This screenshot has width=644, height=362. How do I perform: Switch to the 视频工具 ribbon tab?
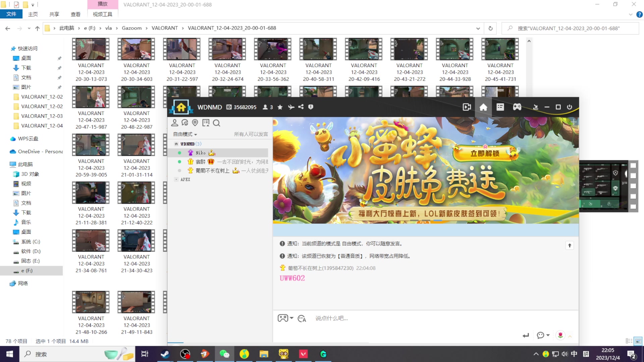(x=103, y=14)
